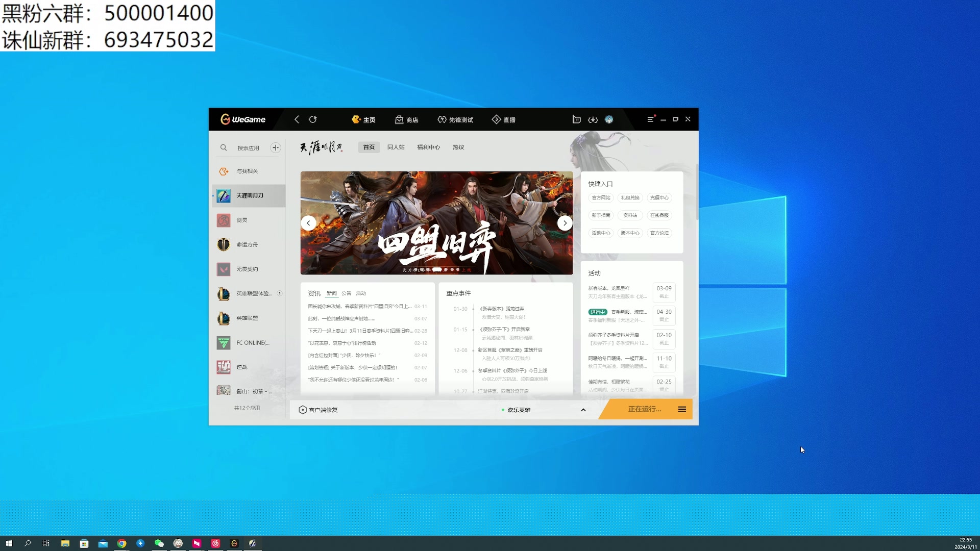
Task: Open the 先锋测试 tab
Action: click(455, 119)
